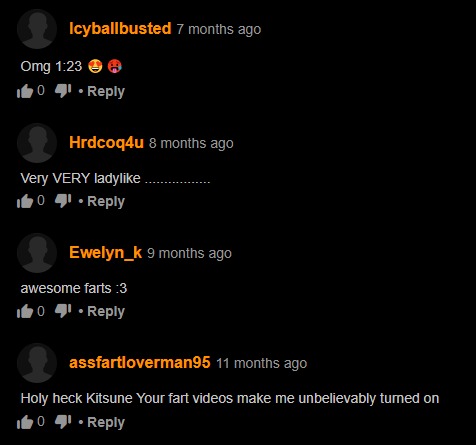Like the Icyballbusted comment with thumbs up

point(25,91)
